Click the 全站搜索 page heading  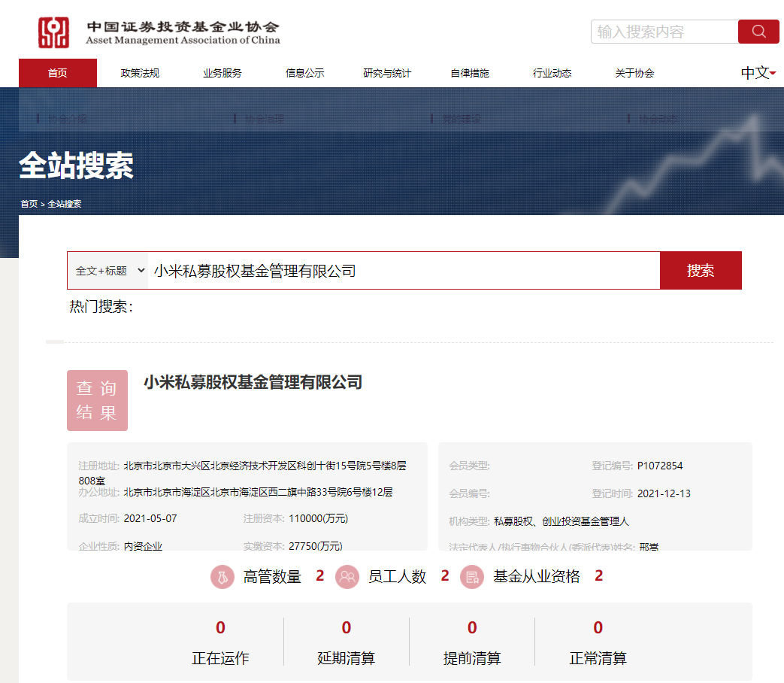[77, 165]
